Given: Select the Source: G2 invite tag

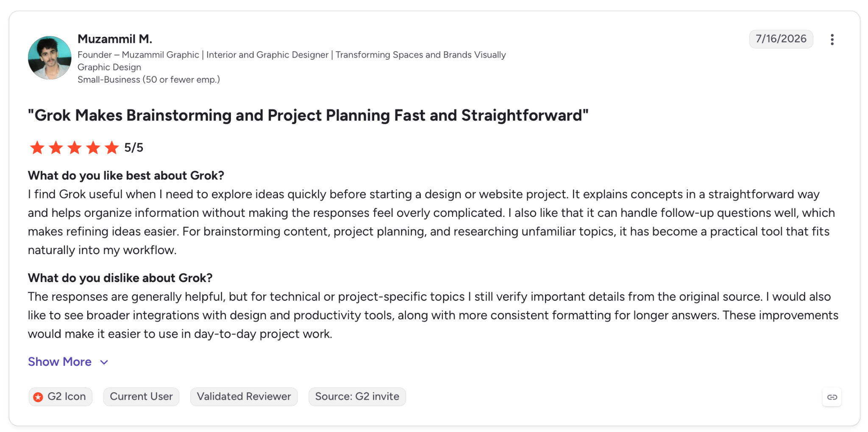Looking at the screenshot, I should (x=357, y=397).
